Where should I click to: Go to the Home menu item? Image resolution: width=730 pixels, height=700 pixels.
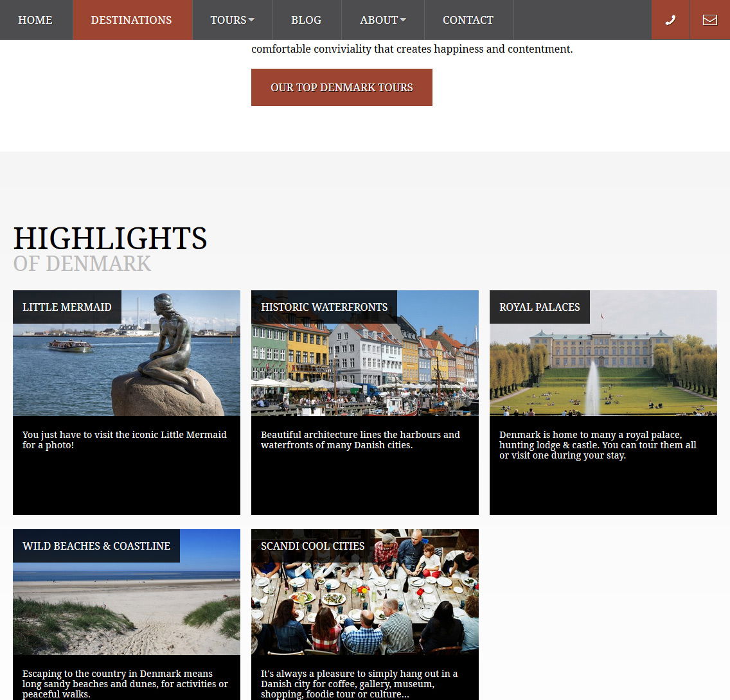(x=35, y=20)
